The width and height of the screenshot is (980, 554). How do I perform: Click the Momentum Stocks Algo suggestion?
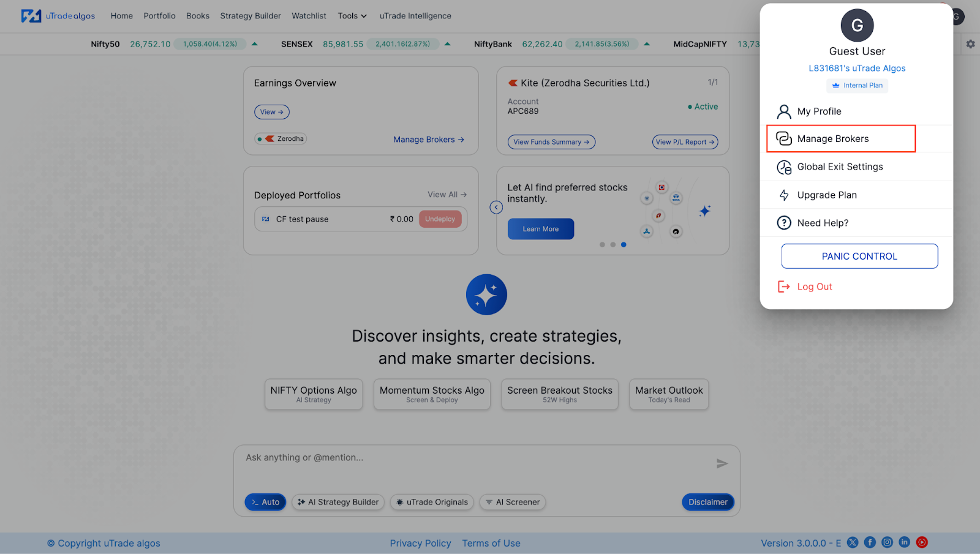pyautogui.click(x=432, y=394)
